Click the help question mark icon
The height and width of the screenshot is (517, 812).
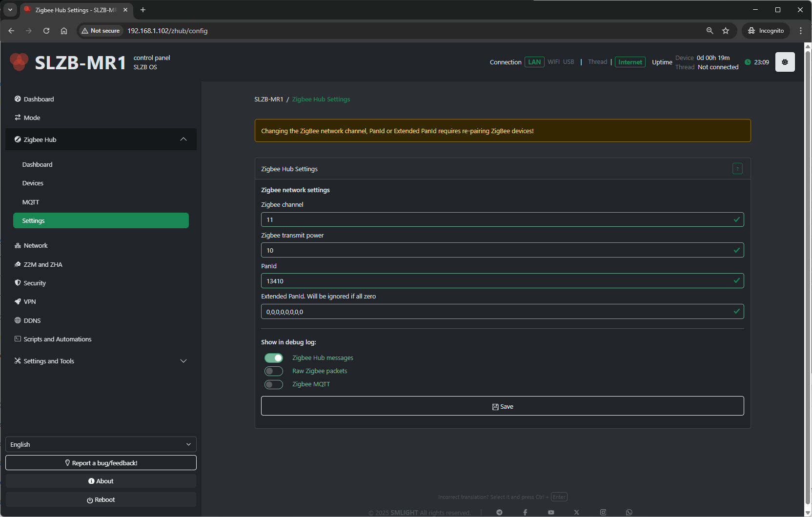[x=737, y=169]
